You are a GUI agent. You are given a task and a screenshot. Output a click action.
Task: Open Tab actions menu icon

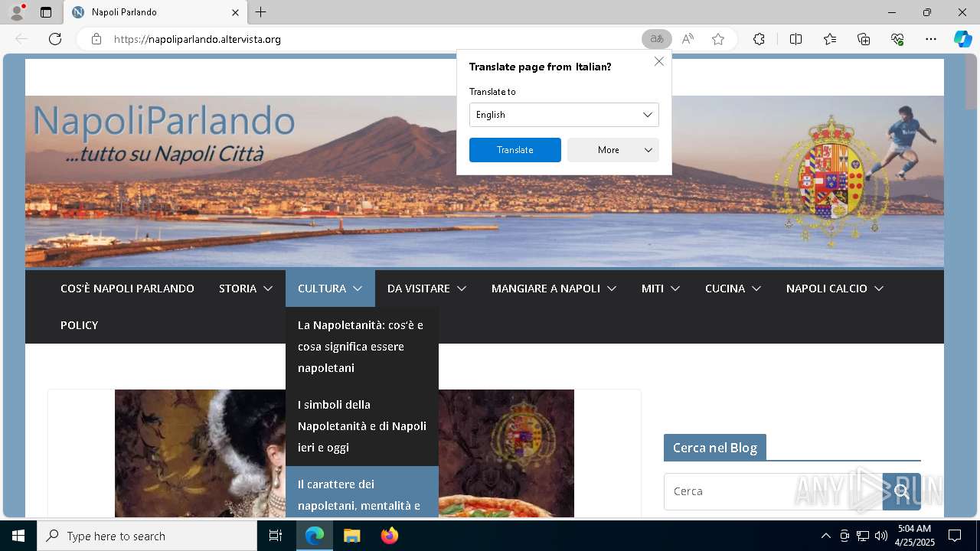[46, 12]
